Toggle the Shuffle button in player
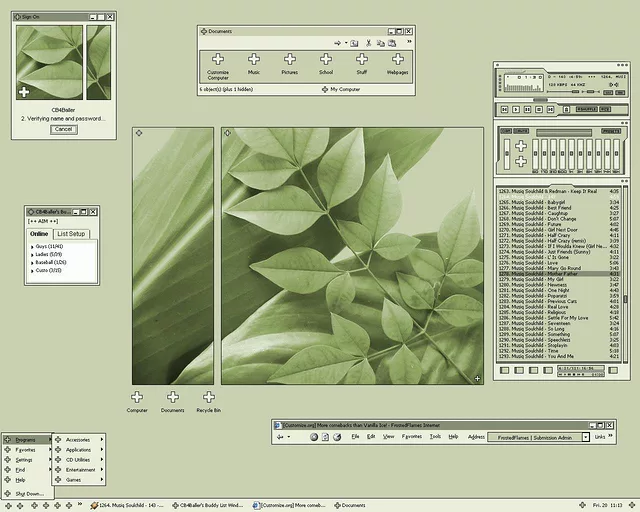This screenshot has height=512, width=640. (587, 109)
